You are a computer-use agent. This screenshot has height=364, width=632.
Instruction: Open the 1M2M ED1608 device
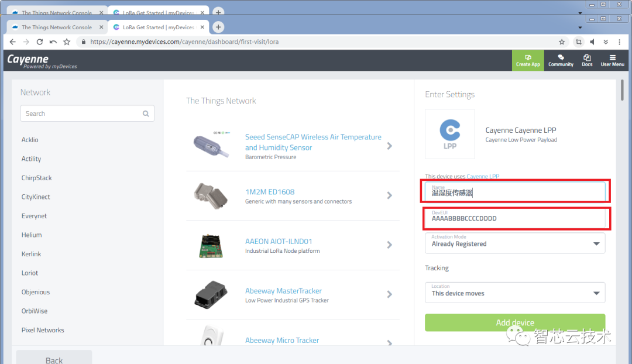coord(270,192)
